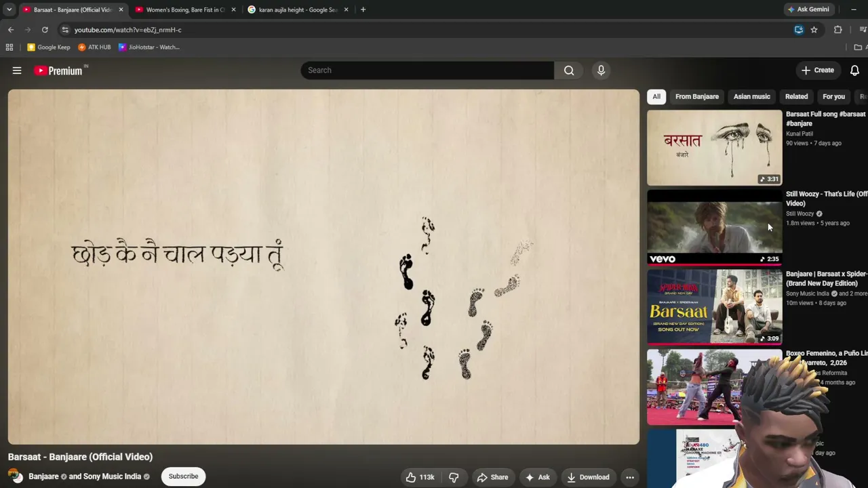Click the "90 views • 7 days ago" text
The width and height of the screenshot is (868, 488).
click(x=814, y=143)
